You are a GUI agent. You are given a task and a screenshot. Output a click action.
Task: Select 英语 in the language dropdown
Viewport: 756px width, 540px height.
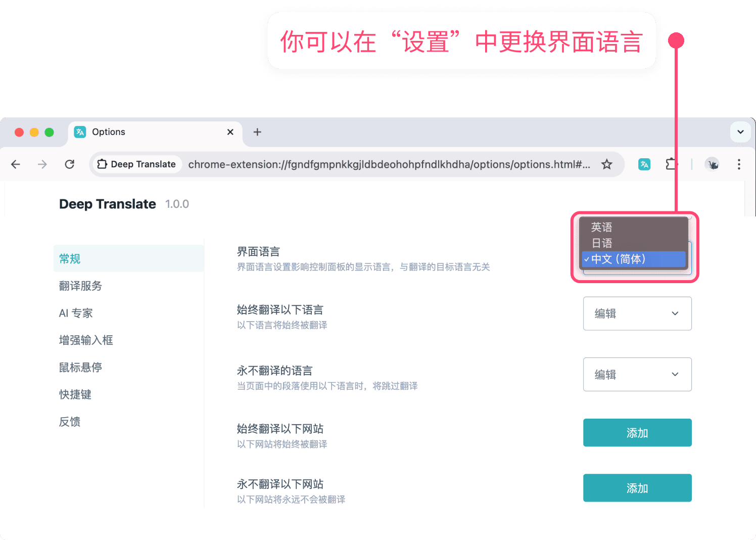(602, 227)
